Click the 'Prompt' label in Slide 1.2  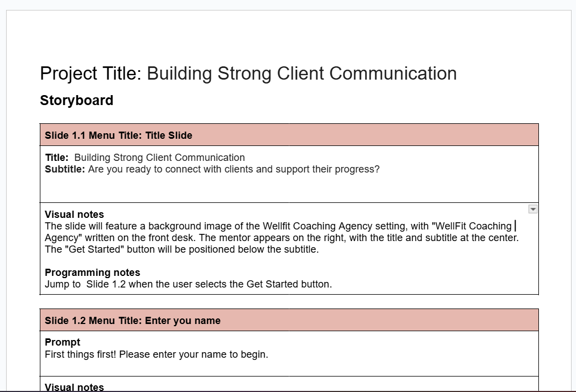click(x=63, y=342)
